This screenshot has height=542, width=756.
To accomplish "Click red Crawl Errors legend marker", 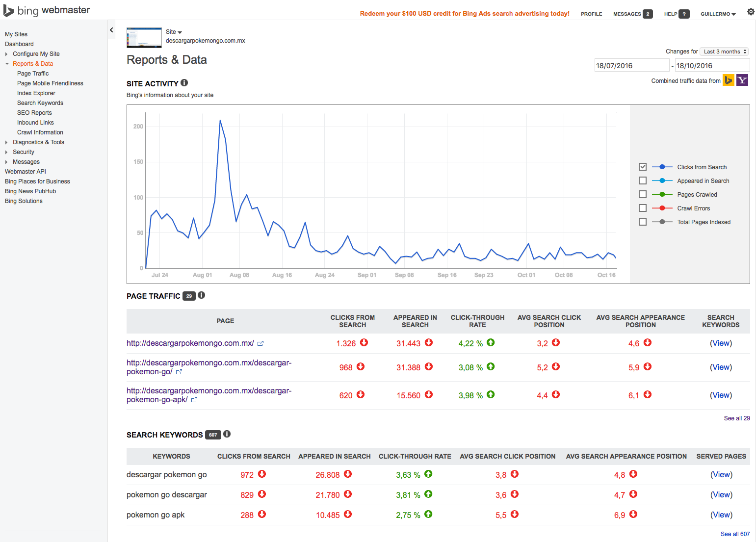I will tap(662, 208).
